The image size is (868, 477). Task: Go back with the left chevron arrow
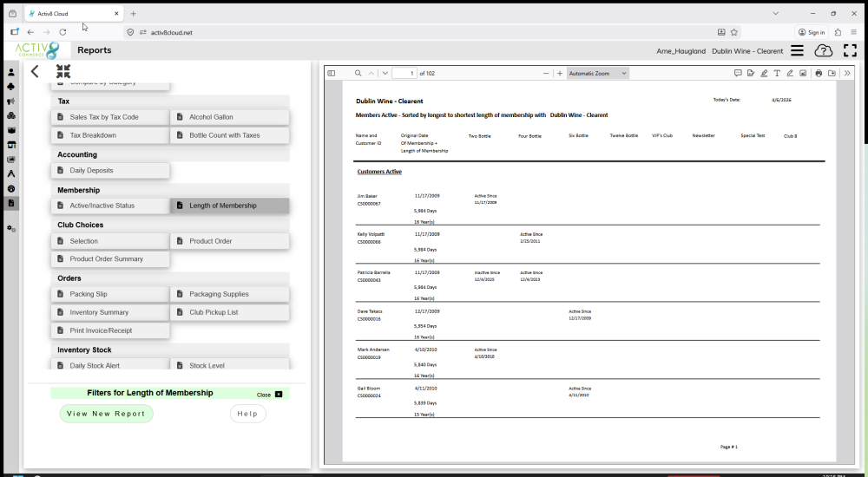pyautogui.click(x=35, y=71)
